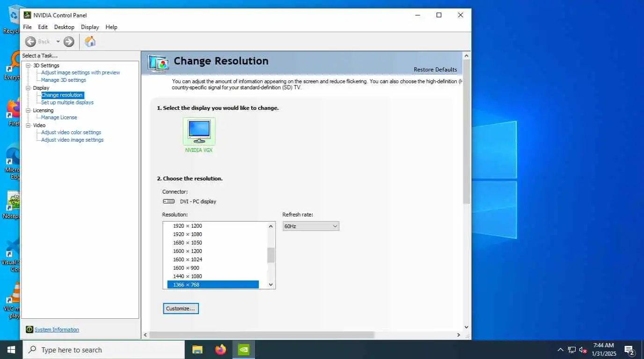Image resolution: width=644 pixels, height=359 pixels.
Task: Click the resolution list scrollbar thumb
Action: point(271,255)
